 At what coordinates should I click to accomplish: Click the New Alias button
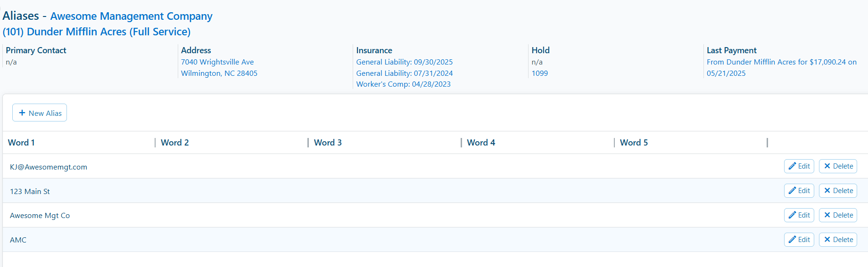click(40, 113)
